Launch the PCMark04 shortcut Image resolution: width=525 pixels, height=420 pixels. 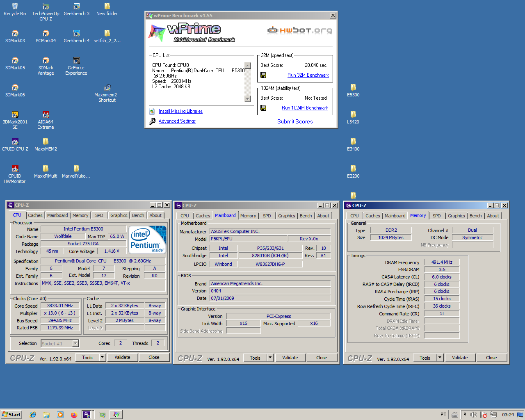[46, 37]
